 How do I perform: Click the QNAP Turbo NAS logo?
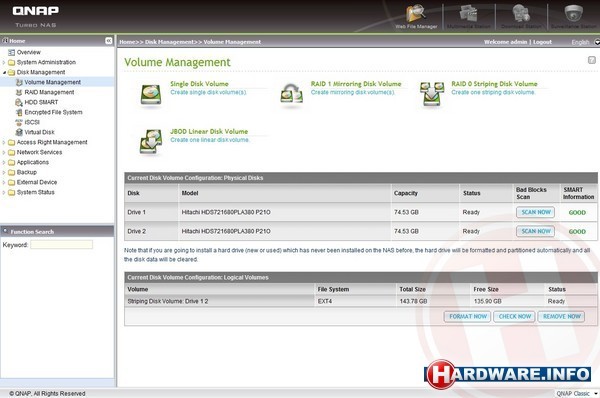pyautogui.click(x=36, y=16)
